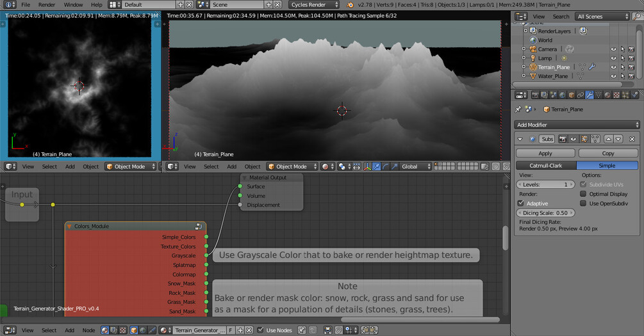This screenshot has height=336, width=644.
Task: Toggle Lamp visibility eye in outliner
Action: tap(613, 58)
